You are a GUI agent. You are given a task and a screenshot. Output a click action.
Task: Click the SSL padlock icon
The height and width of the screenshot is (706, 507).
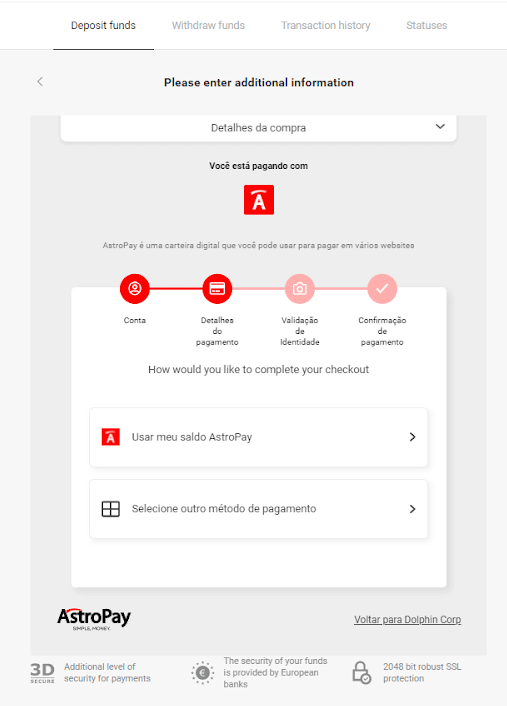point(361,673)
